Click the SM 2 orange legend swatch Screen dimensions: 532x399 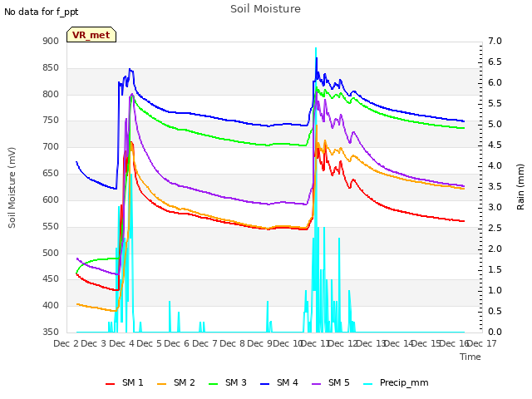coord(162,384)
